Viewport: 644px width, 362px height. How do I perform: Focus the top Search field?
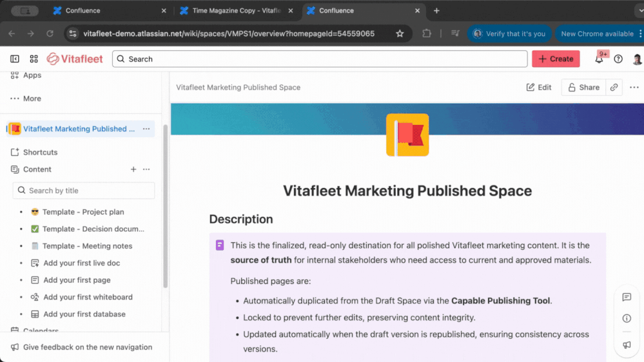[320, 59]
